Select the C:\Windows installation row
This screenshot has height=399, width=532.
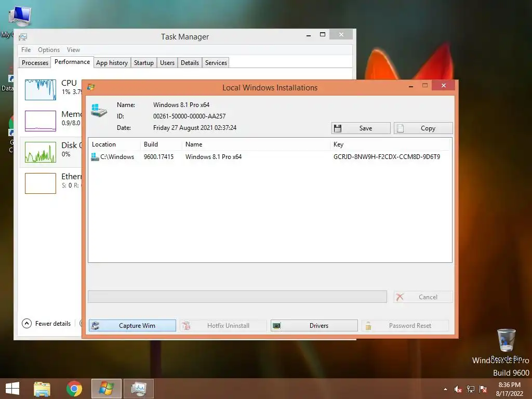tap(270, 157)
